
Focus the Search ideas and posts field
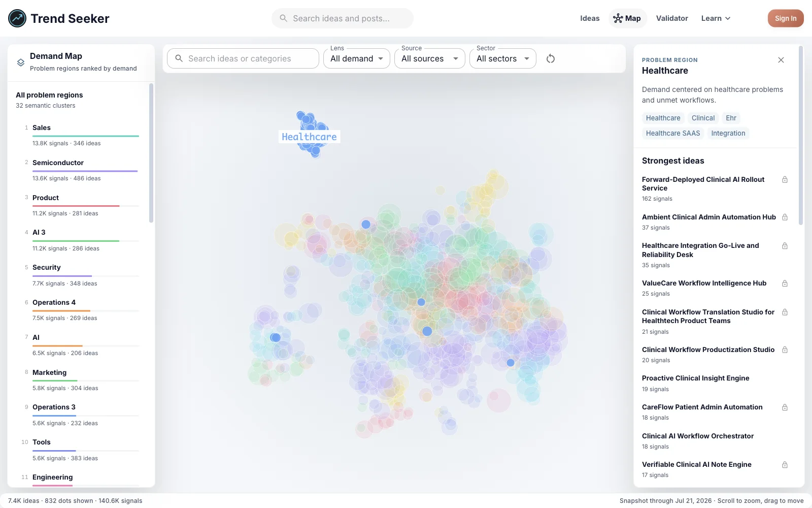343,18
